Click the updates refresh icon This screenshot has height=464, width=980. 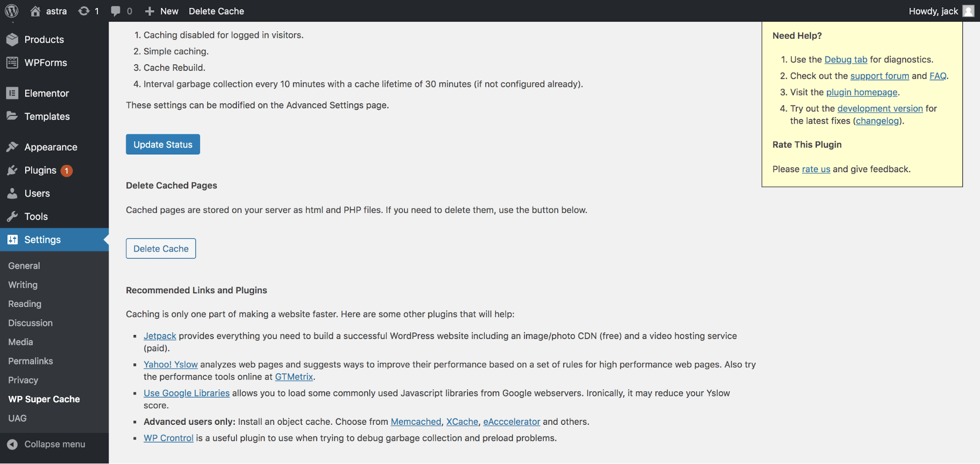tap(84, 11)
